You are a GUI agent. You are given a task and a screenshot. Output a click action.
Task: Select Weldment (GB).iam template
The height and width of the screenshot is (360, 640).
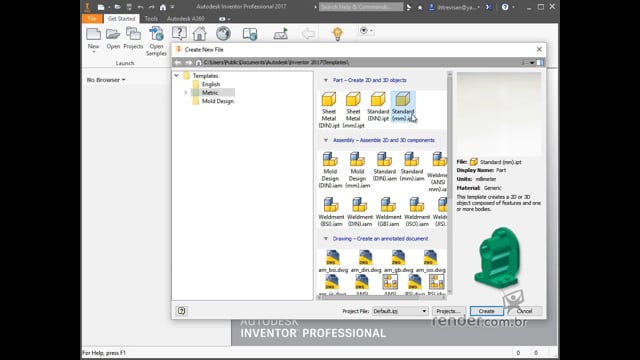pyautogui.click(x=388, y=212)
